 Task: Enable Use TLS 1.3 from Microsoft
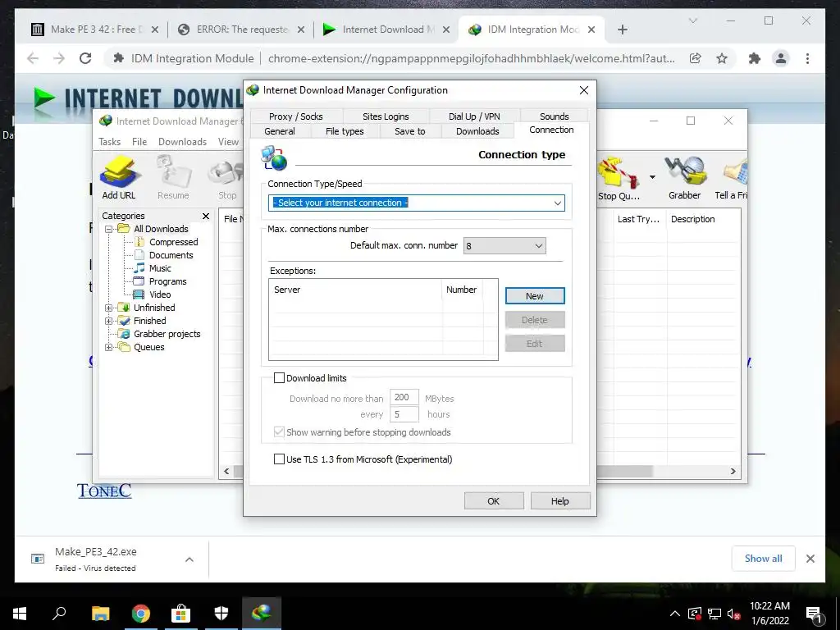coord(279,459)
